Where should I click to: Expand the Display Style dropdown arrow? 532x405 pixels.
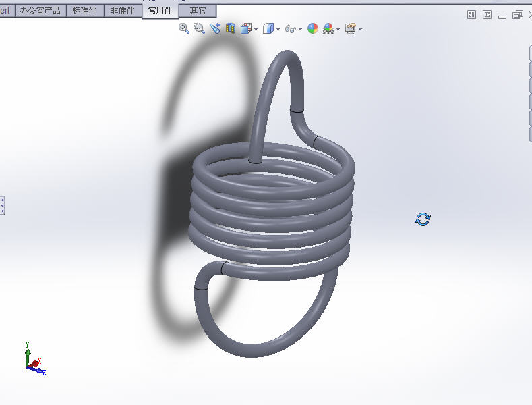[278, 29]
